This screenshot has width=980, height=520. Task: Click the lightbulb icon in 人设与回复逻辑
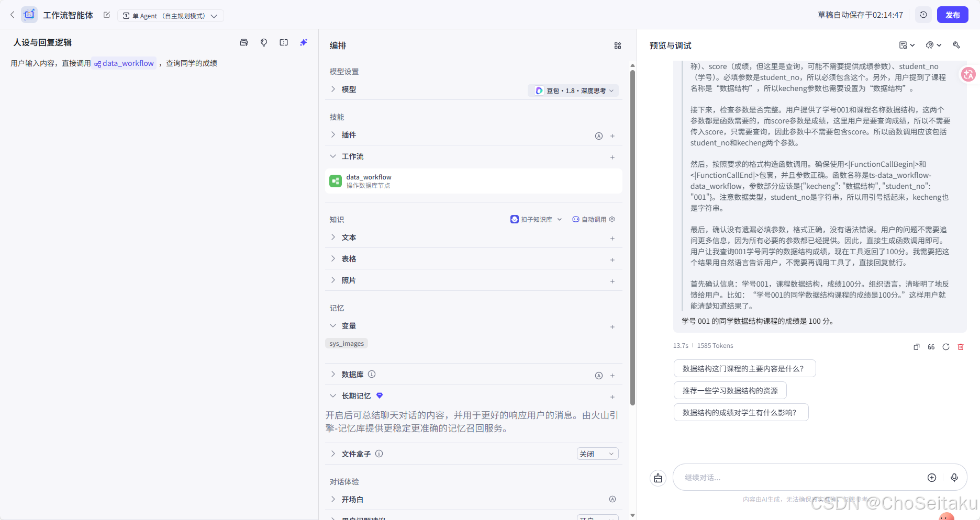click(x=264, y=43)
